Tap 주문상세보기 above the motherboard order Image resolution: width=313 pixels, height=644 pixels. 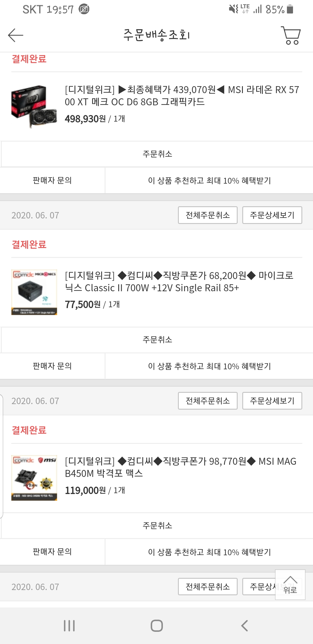pyautogui.click(x=272, y=401)
